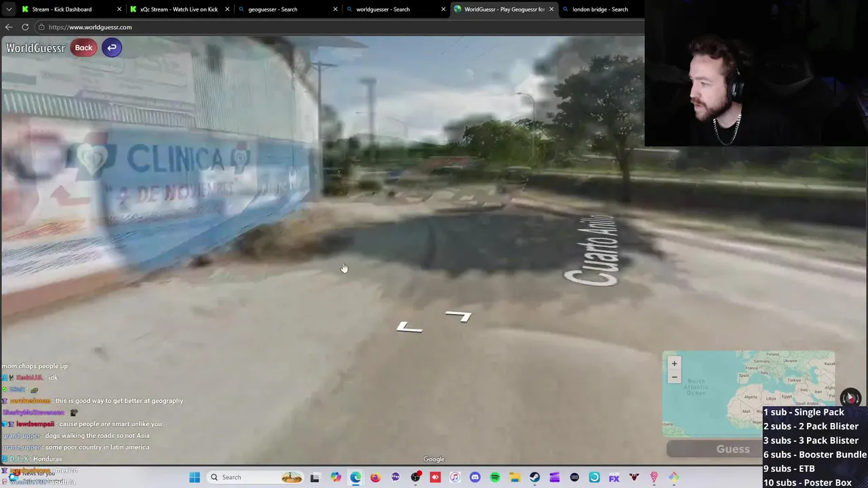Switch to london bridge - Search tab

[x=600, y=9]
